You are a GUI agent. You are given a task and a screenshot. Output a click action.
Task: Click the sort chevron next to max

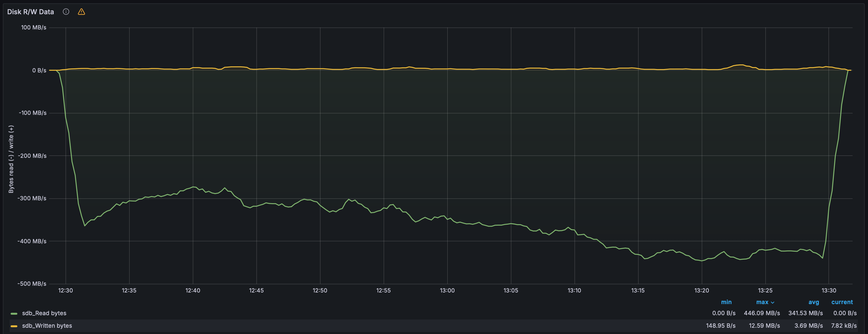[773, 303]
